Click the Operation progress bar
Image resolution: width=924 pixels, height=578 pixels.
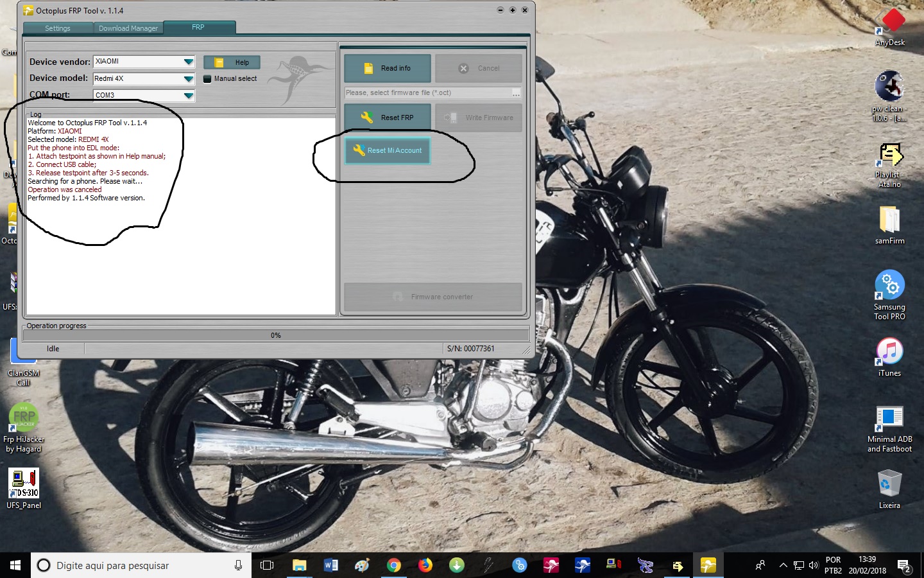276,335
